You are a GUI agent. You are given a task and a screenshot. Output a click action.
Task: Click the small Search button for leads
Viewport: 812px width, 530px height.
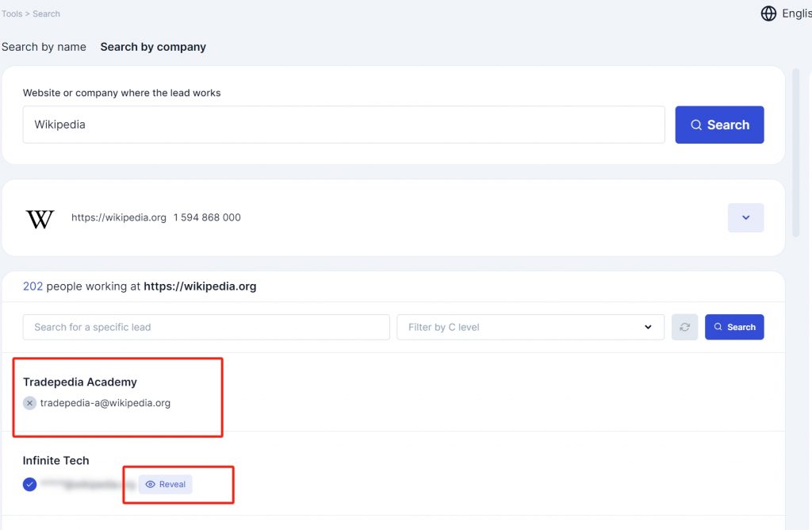pos(734,327)
